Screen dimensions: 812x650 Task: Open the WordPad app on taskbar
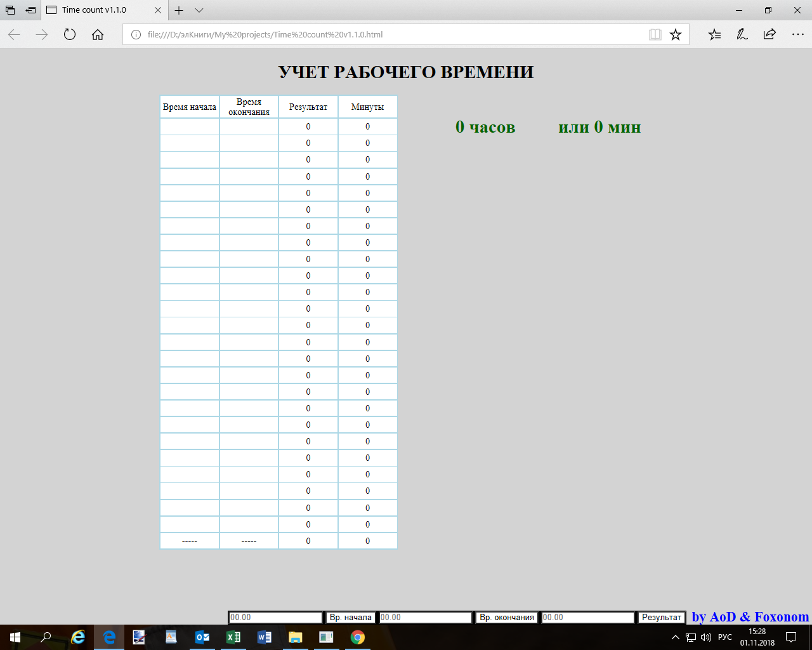(171, 637)
